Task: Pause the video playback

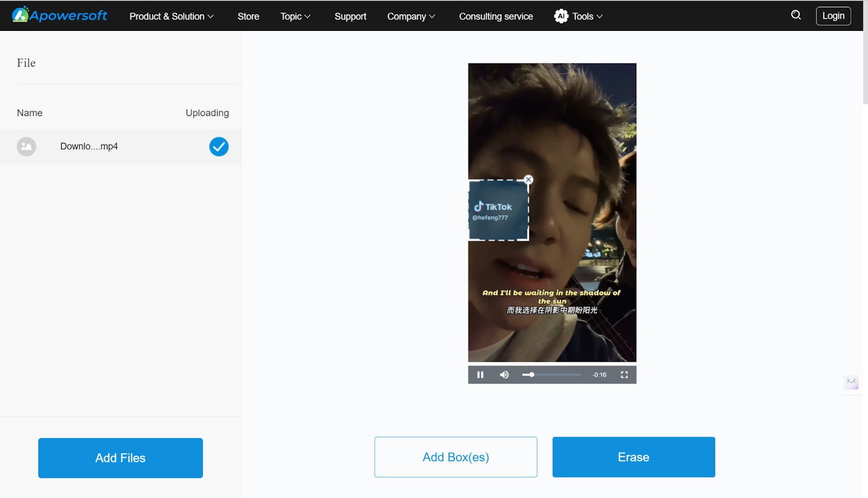Action: click(480, 375)
